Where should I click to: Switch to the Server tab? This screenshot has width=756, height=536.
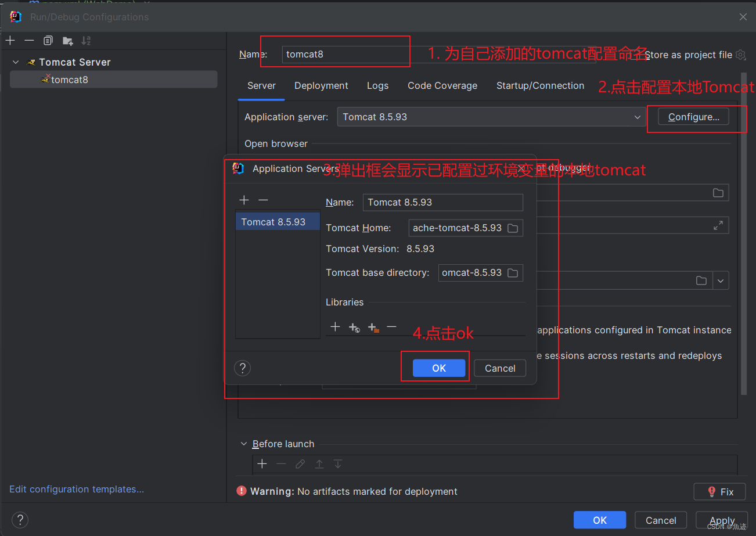[261, 86]
